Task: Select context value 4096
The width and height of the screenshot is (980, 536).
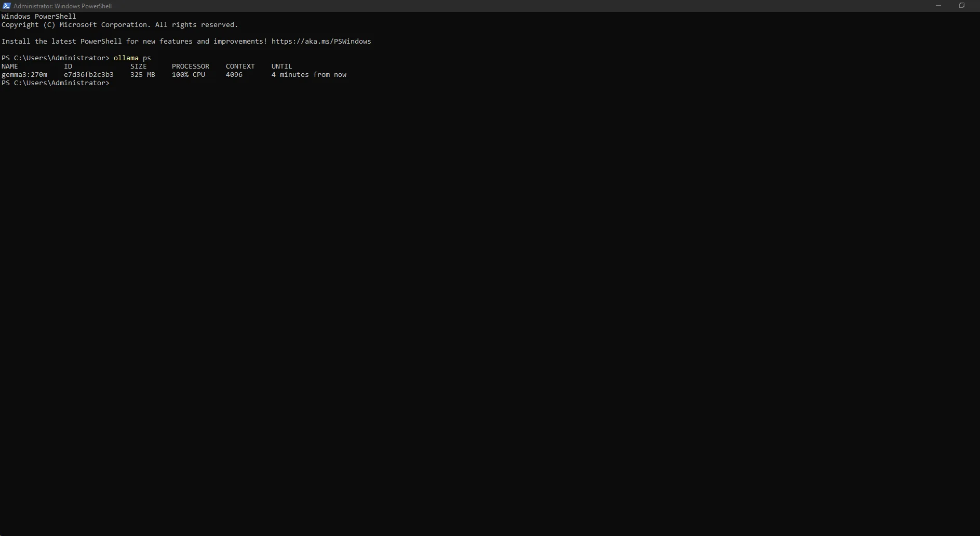Action: point(234,75)
